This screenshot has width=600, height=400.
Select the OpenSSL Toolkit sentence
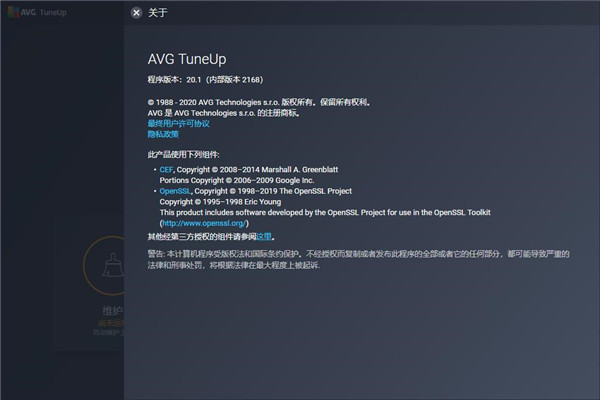(x=325, y=212)
